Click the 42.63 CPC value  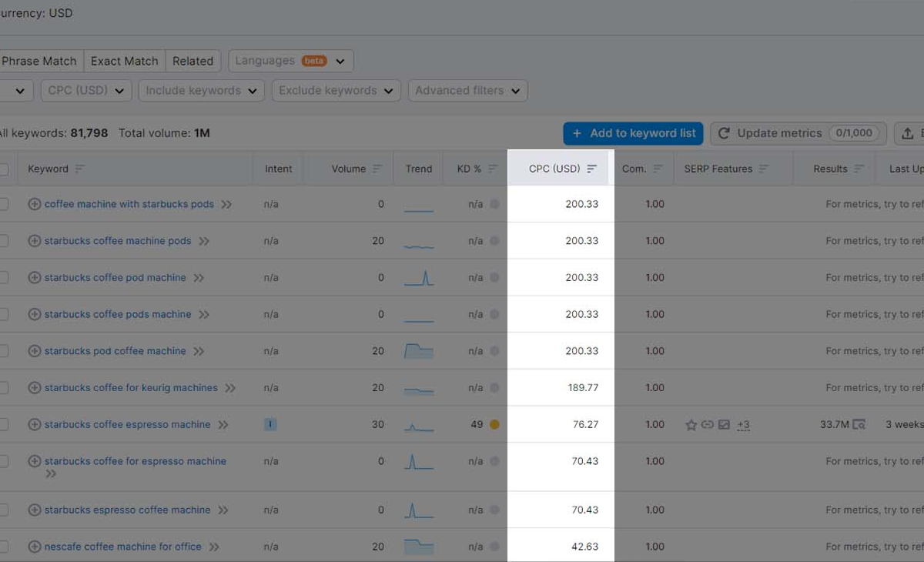pos(585,547)
